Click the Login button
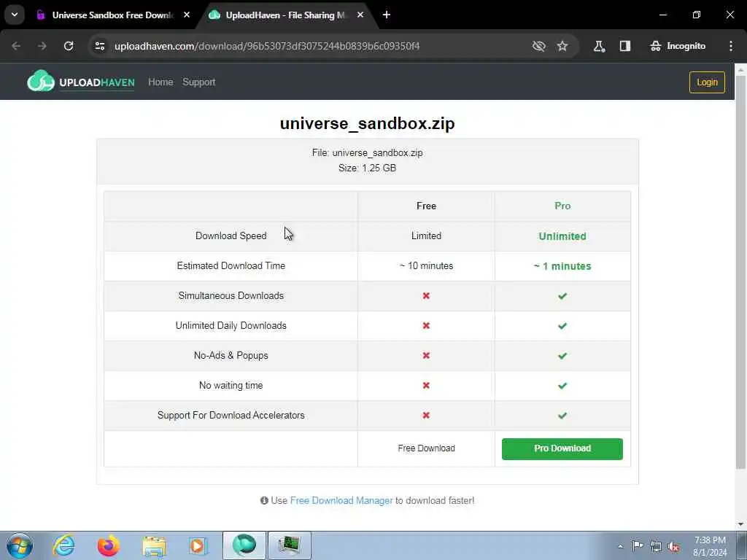Viewport: 747px width, 560px height. click(707, 82)
